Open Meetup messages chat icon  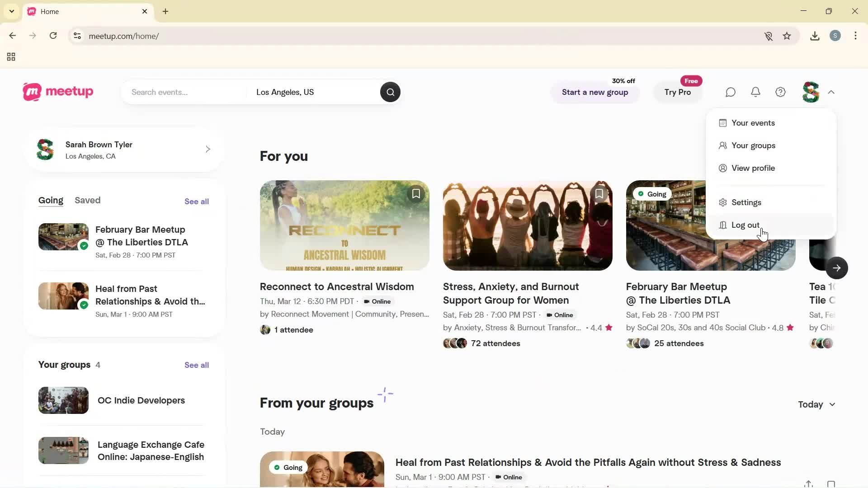730,92
